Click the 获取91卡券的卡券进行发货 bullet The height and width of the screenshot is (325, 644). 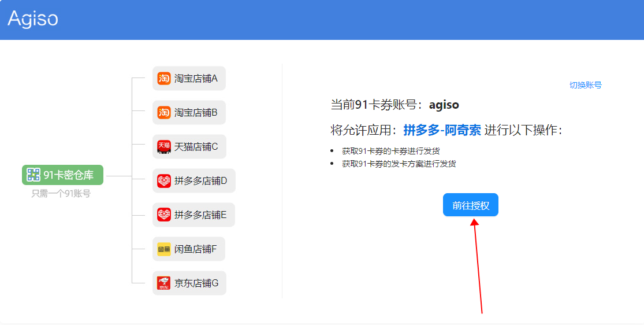pos(390,151)
